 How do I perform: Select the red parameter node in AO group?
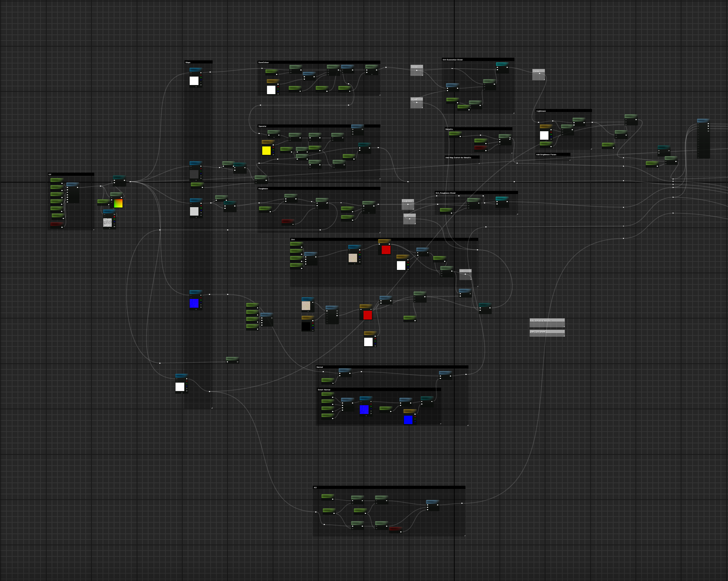tap(395, 529)
